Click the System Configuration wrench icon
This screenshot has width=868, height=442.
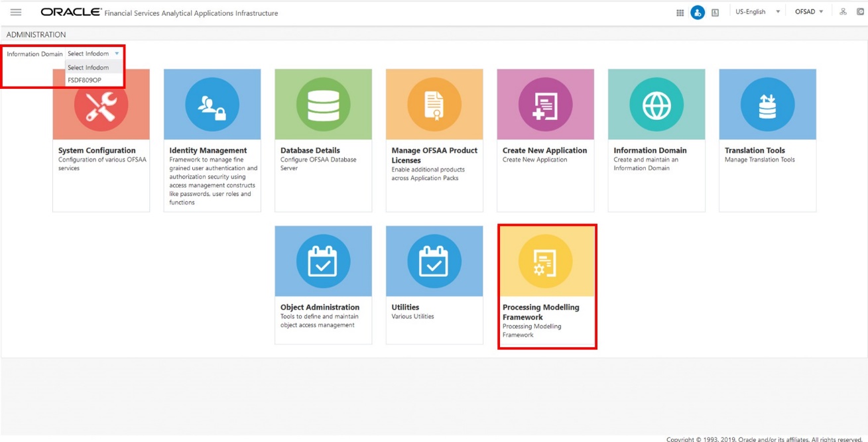(101, 105)
